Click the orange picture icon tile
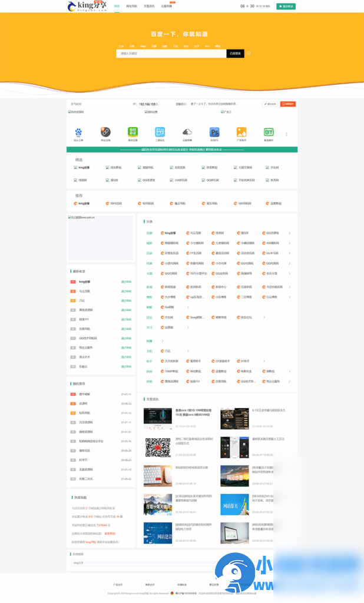The image size is (364, 603). (x=241, y=132)
